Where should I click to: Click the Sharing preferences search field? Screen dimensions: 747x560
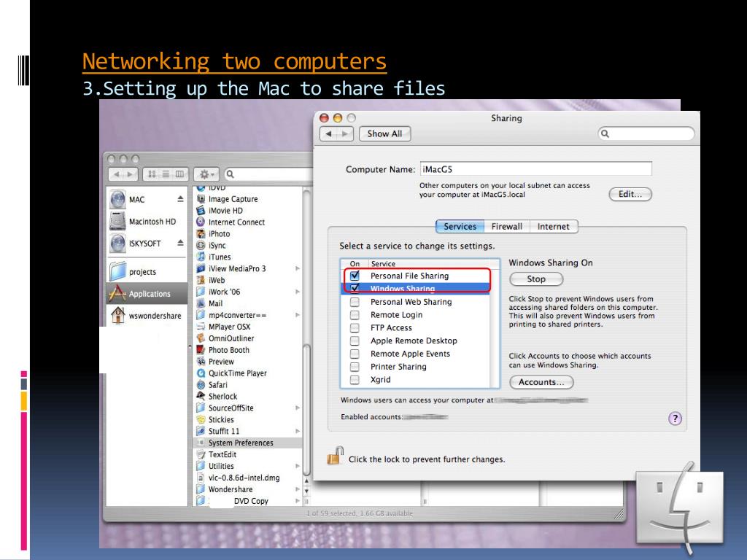tap(646, 134)
